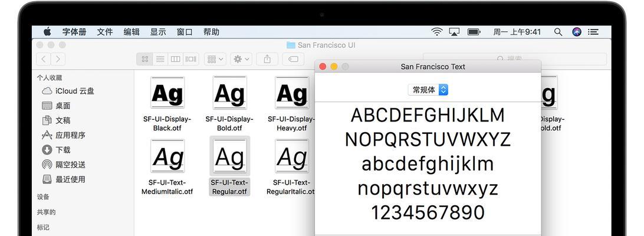Image resolution: width=644 pixels, height=236 pixels.
Task: Open the 常规体 style dropdown
Action: (428, 90)
